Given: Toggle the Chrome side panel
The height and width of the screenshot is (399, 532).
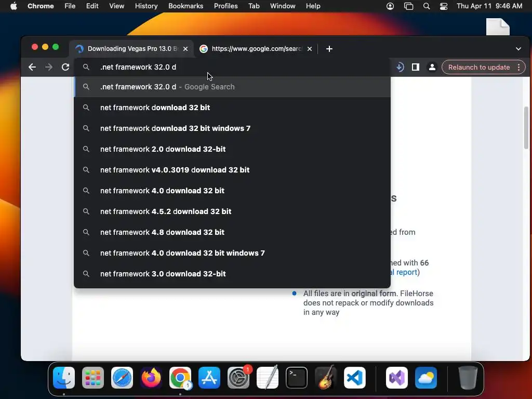Looking at the screenshot, I should (416, 67).
